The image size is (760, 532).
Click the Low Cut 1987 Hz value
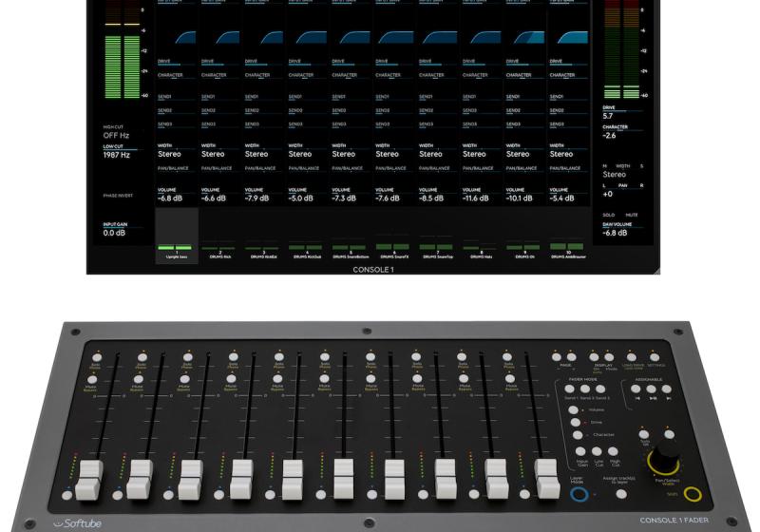pos(116,155)
